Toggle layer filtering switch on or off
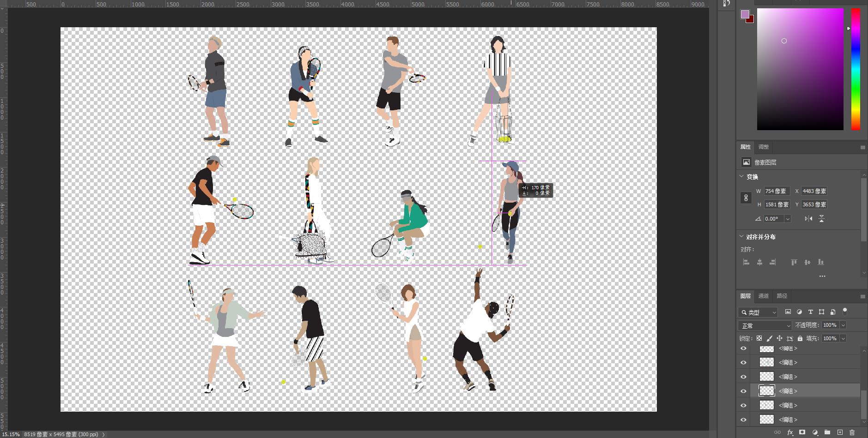The width and height of the screenshot is (868, 438). (845, 311)
